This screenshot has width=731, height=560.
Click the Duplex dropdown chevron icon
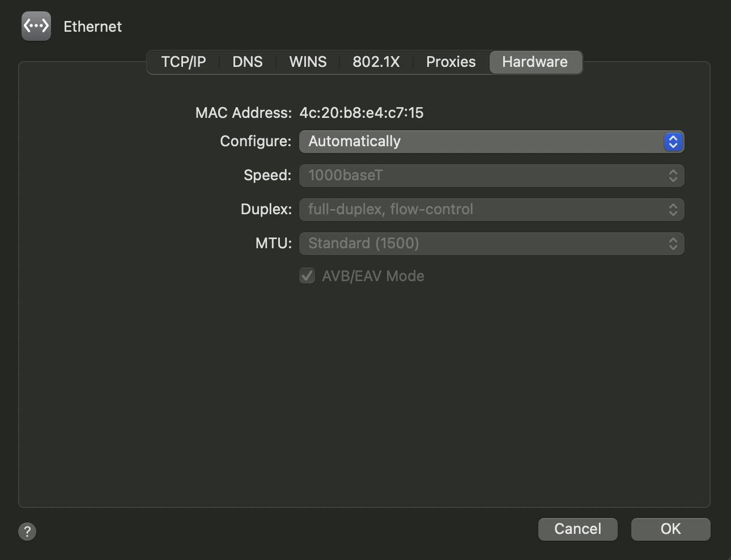(x=673, y=209)
